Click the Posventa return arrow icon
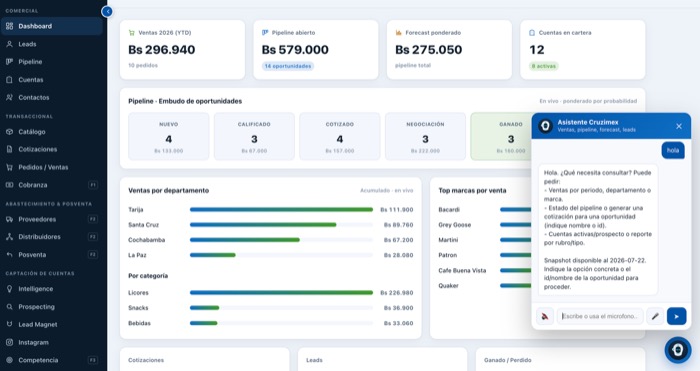This screenshot has width=700, height=371. (9, 255)
